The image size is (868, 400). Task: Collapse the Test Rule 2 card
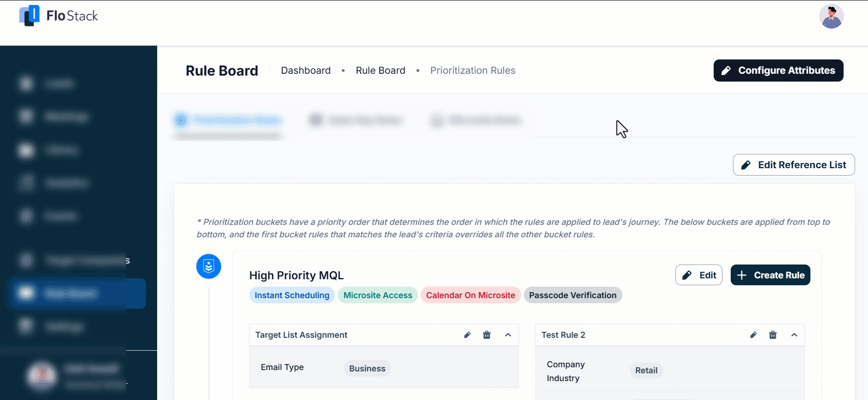[x=794, y=335]
